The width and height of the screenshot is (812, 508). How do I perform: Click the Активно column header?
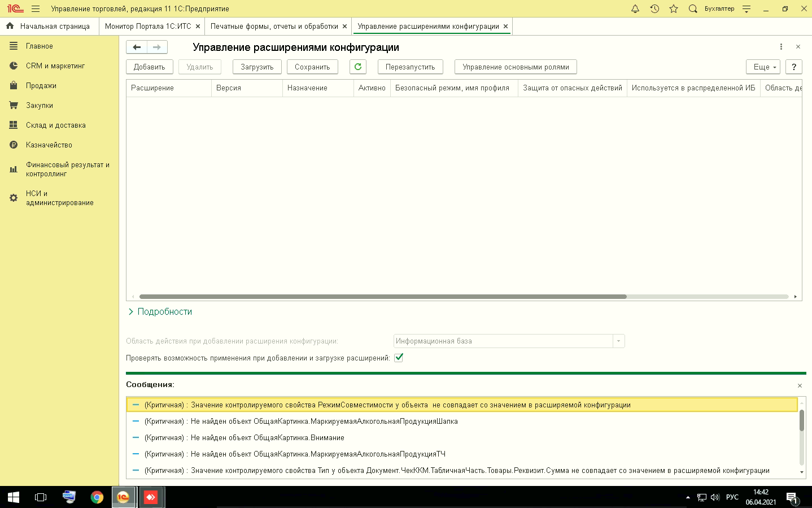click(x=372, y=88)
